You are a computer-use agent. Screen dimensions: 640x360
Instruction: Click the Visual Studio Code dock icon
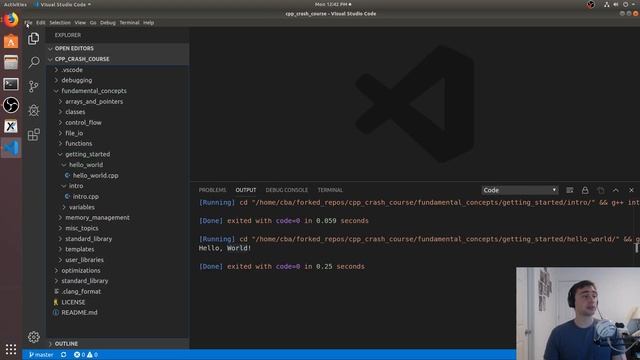click(x=11, y=148)
